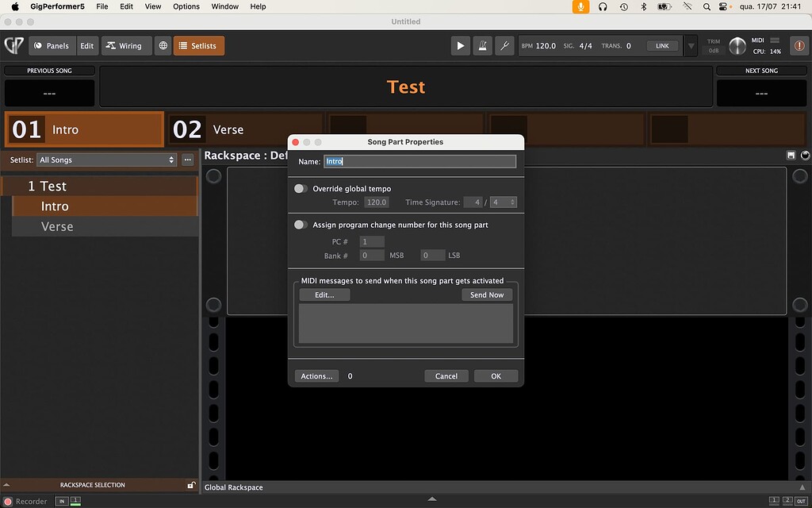Enable Assign program change number

(301, 225)
